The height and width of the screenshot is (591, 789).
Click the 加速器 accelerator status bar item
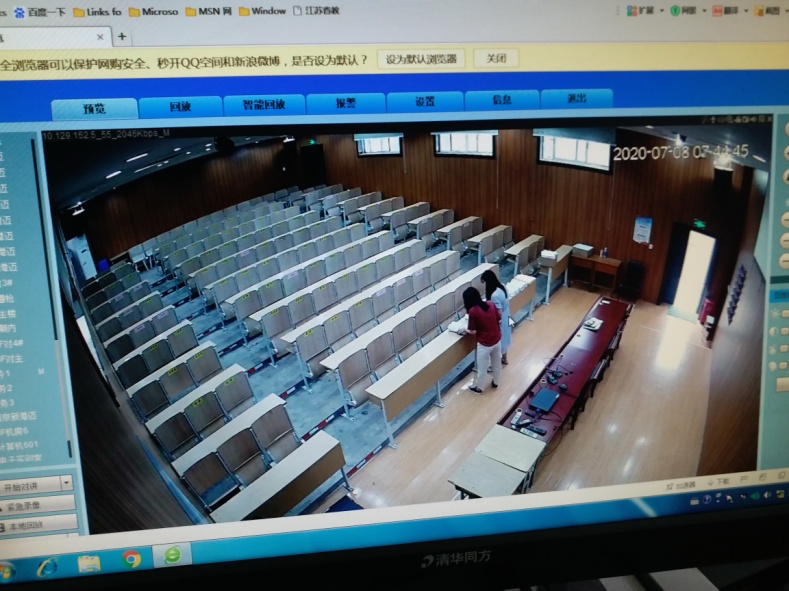[x=680, y=485]
